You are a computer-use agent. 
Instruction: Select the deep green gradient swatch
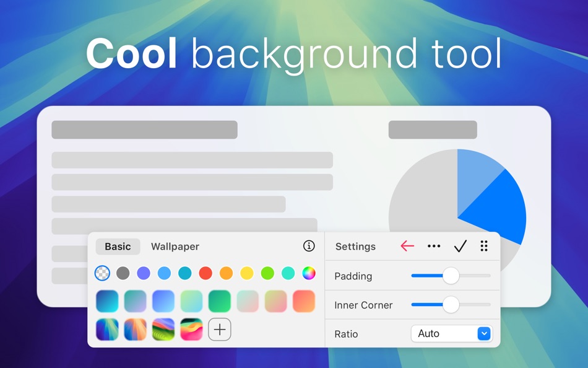point(220,301)
